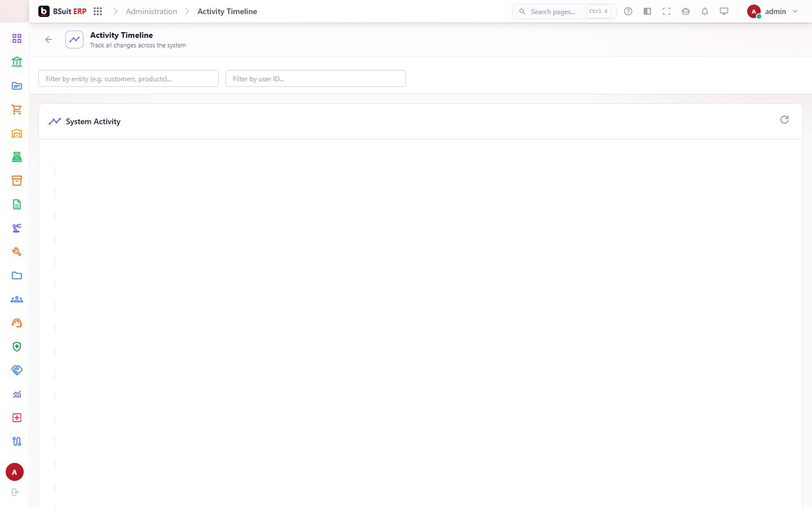This screenshot has width=812, height=508.
Task: Click the orange wrench maintenance icon
Action: [17, 252]
